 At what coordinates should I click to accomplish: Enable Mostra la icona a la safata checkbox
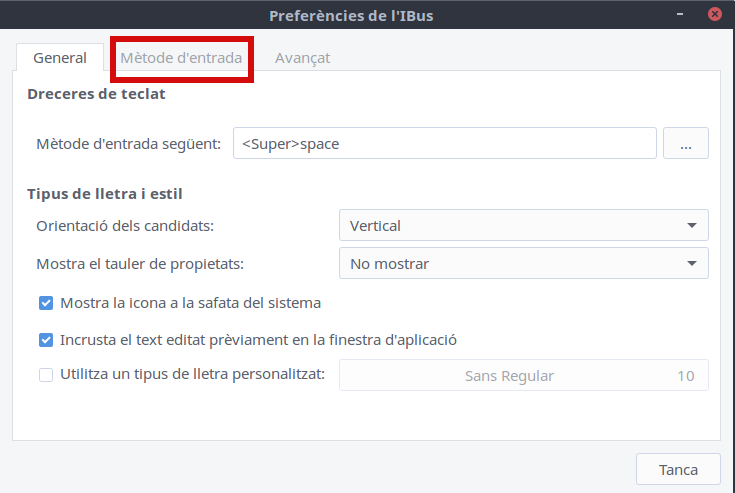(46, 302)
